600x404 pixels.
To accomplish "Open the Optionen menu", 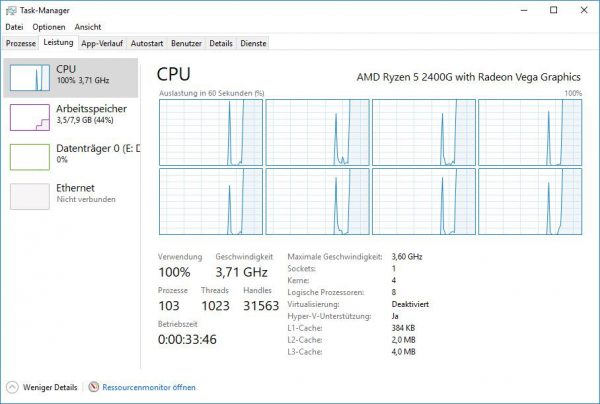I will pyautogui.click(x=49, y=27).
